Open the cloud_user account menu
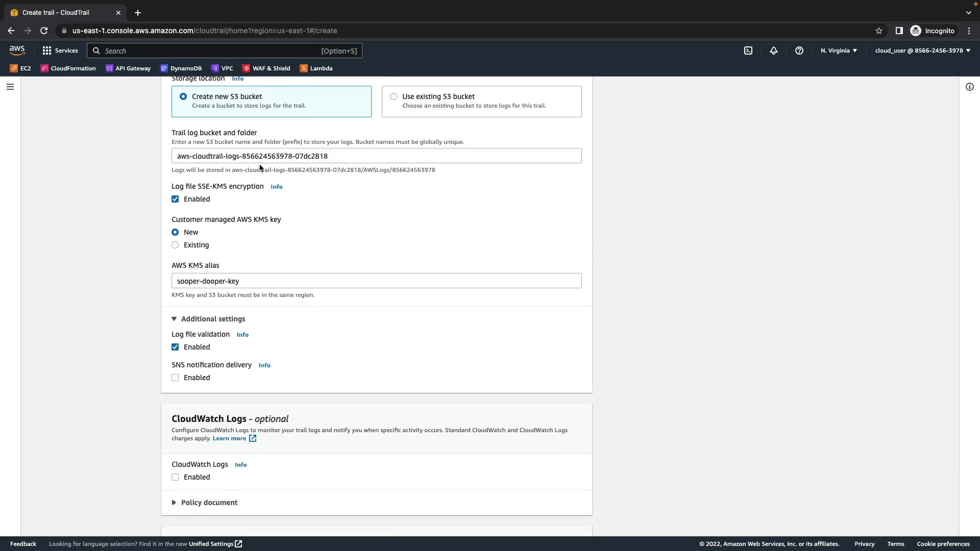Screen dimensions: 980x551 922,51
